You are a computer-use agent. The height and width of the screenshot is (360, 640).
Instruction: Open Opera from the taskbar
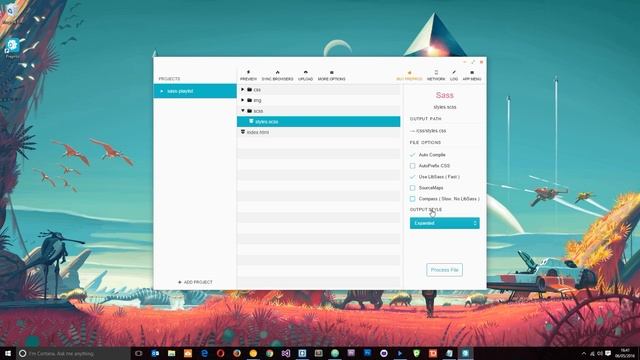click(220, 353)
